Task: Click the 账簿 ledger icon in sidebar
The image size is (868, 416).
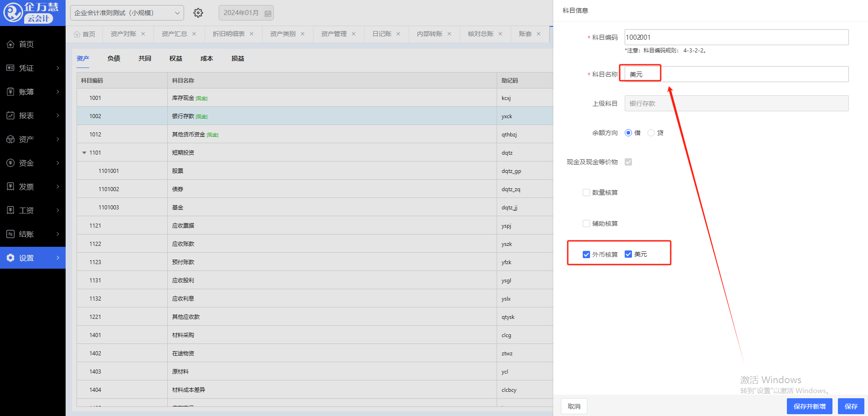Action: pos(10,92)
